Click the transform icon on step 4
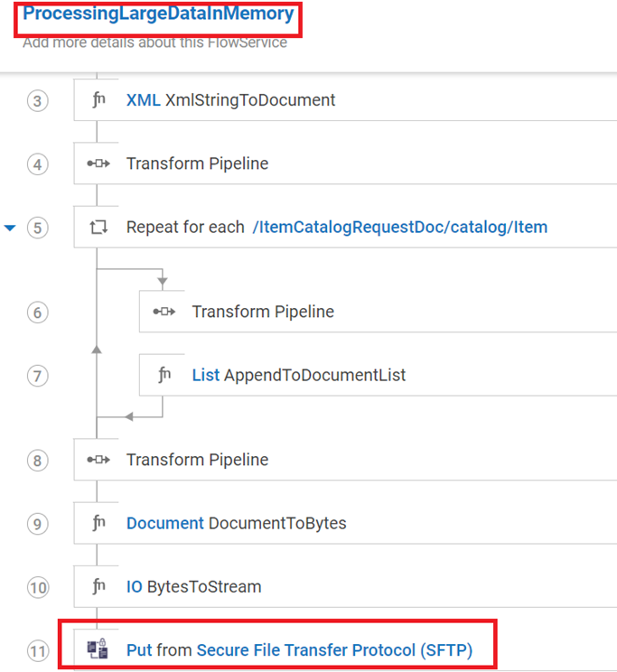Screen dimensions: 617x672 click(98, 163)
